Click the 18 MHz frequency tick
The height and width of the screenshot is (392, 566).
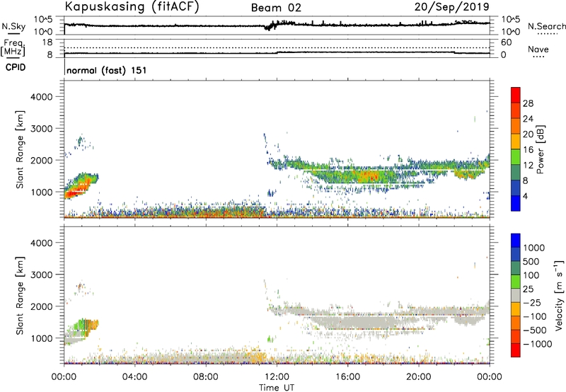coord(47,42)
